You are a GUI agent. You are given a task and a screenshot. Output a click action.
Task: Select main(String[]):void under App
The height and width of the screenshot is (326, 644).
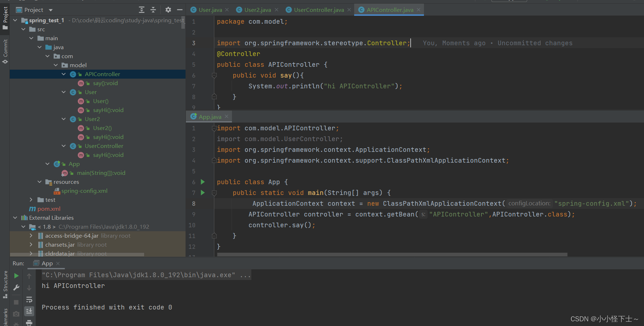coord(101,173)
